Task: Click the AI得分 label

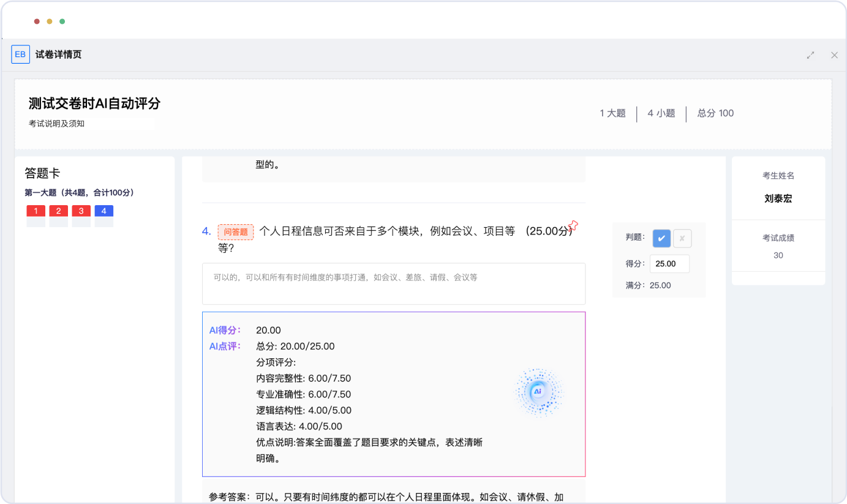Action: (x=225, y=330)
